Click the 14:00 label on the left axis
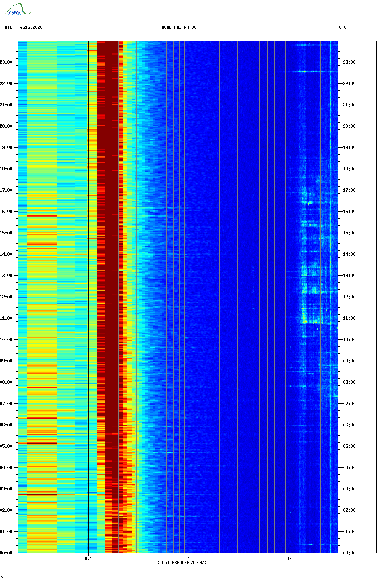The image size is (392, 581). pyautogui.click(x=6, y=254)
